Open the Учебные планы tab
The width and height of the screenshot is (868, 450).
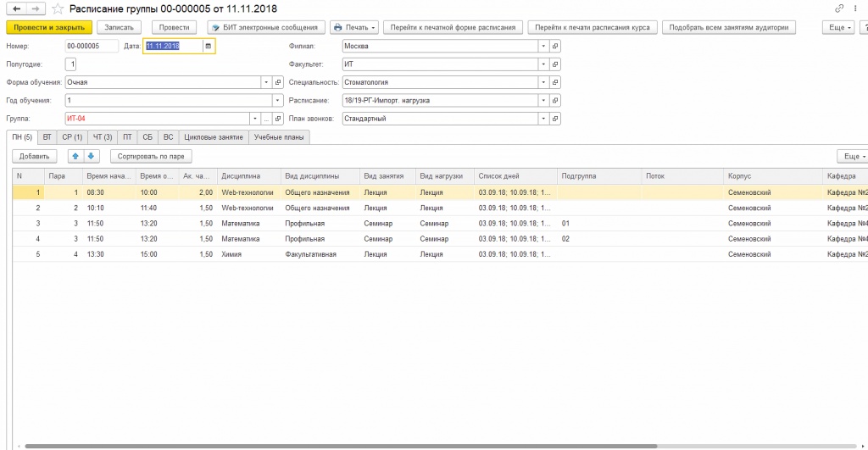pos(279,136)
